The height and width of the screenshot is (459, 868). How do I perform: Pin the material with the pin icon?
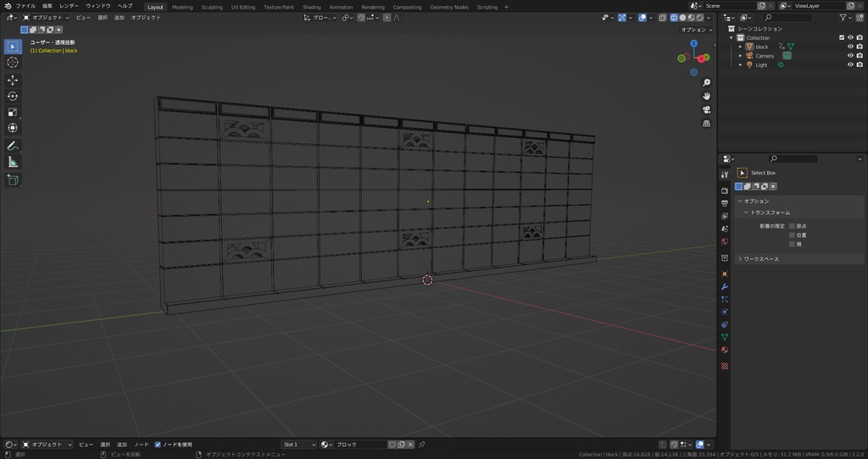(x=422, y=445)
